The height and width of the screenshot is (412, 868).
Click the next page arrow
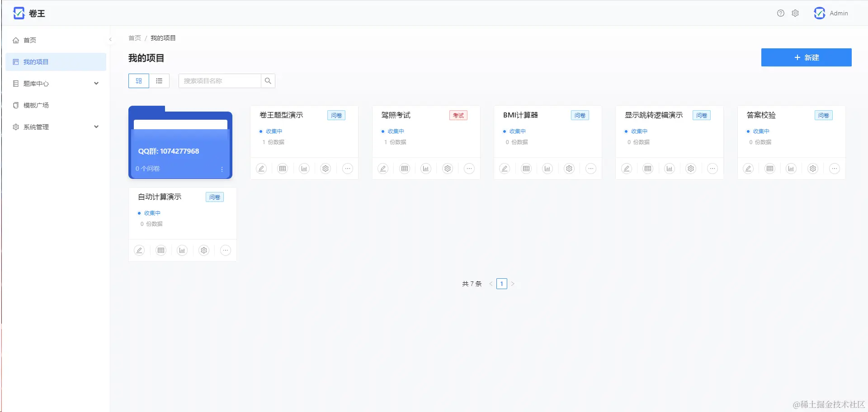pos(513,284)
